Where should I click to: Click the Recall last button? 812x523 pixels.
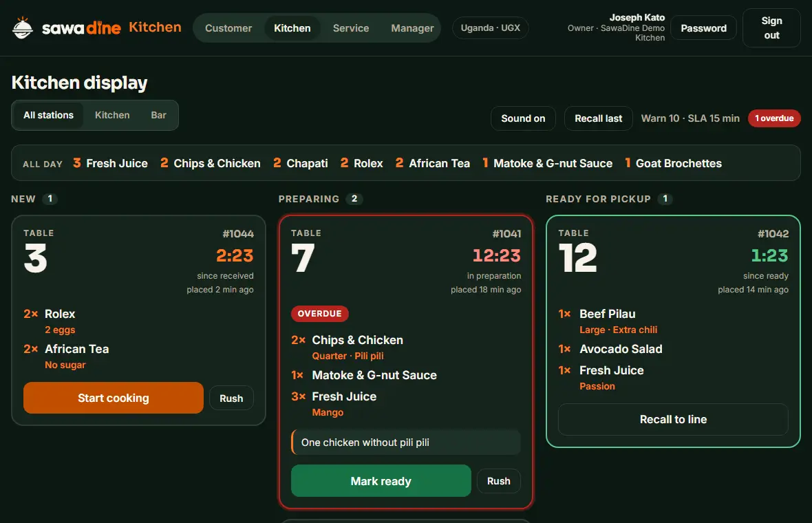point(598,118)
